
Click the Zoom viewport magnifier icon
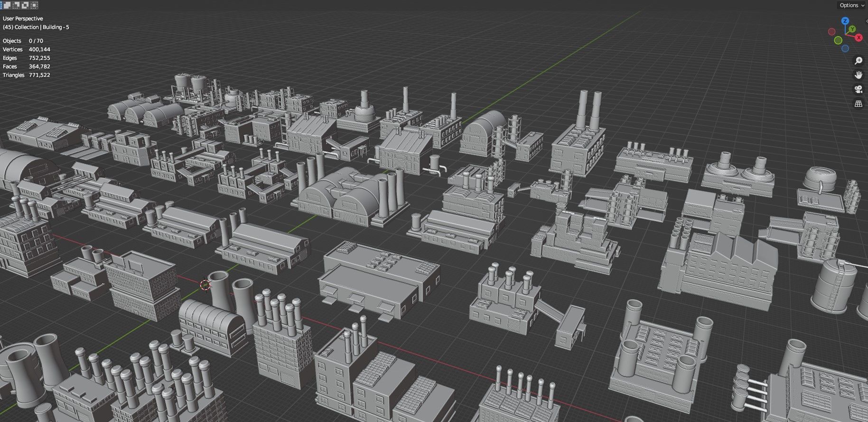coord(858,61)
